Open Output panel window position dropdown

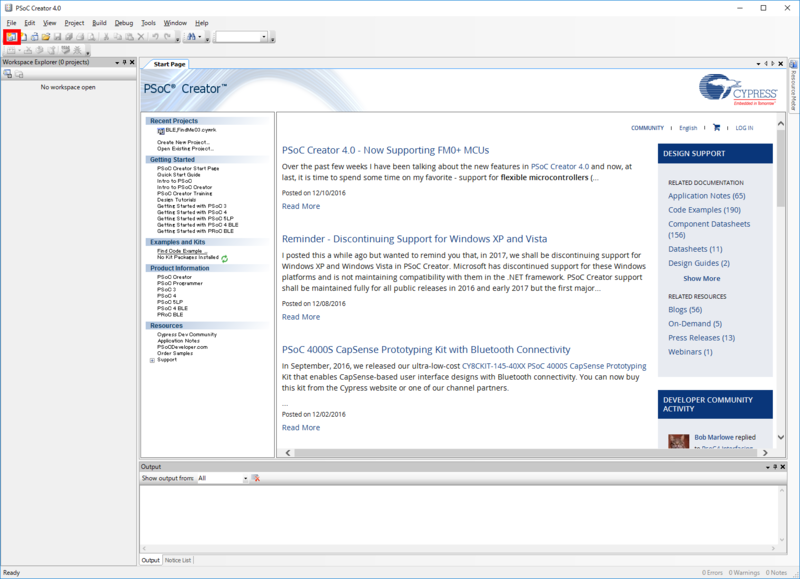point(768,467)
